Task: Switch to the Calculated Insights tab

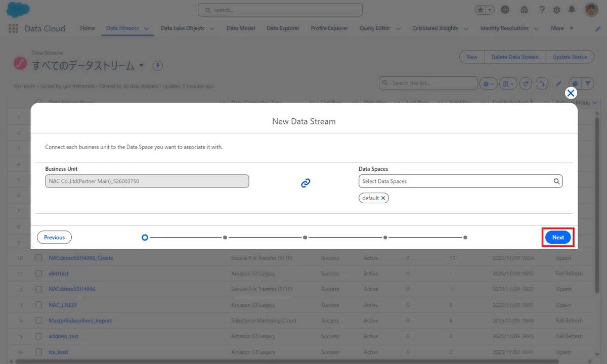Action: (435, 28)
